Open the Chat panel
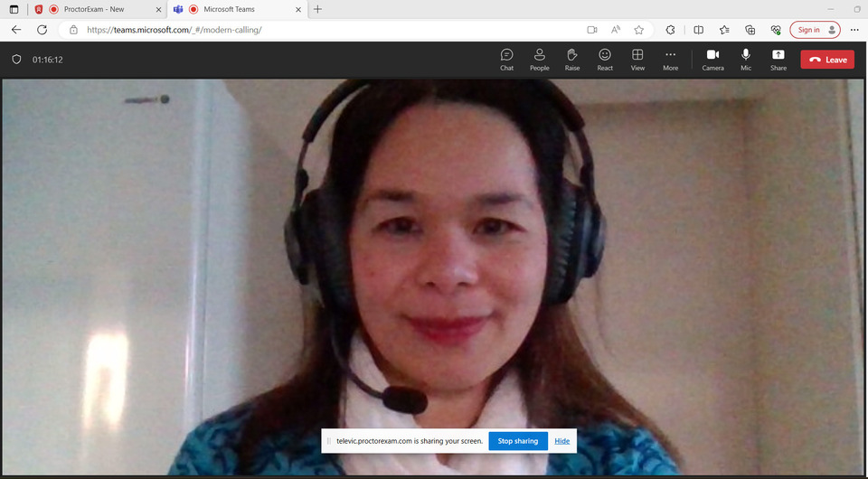 [x=506, y=60]
